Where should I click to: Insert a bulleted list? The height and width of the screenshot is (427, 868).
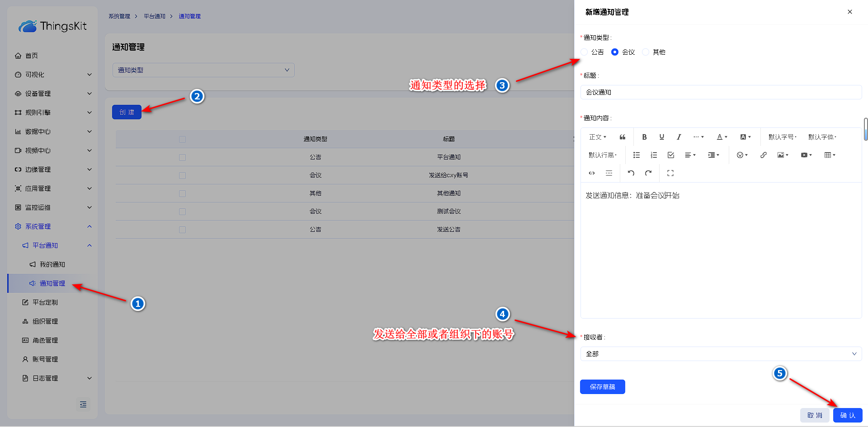(x=637, y=155)
